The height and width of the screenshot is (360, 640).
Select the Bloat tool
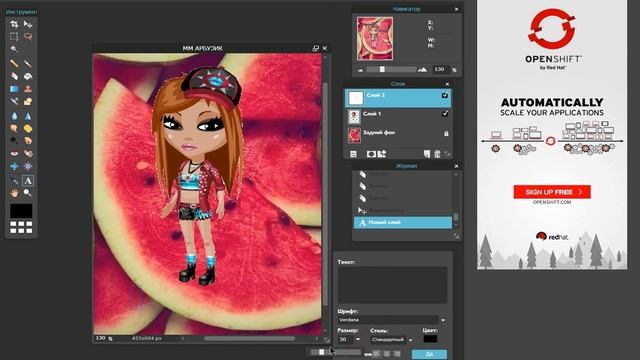(x=14, y=166)
